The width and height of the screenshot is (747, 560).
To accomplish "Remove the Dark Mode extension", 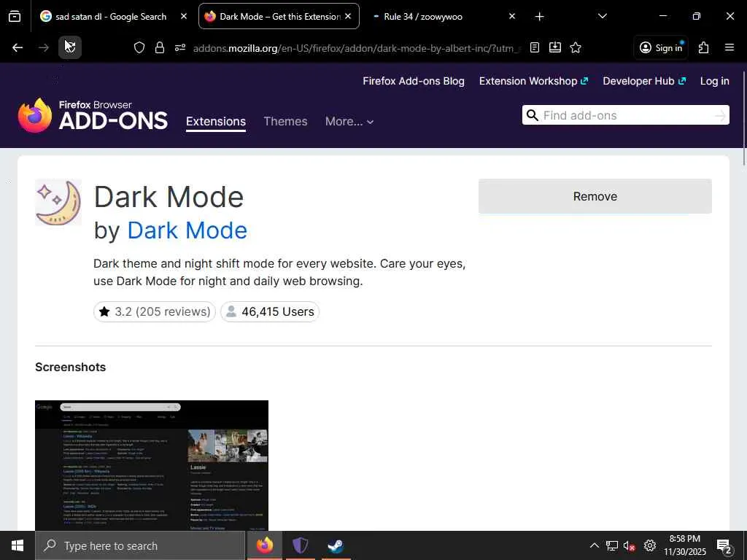I will pyautogui.click(x=595, y=196).
